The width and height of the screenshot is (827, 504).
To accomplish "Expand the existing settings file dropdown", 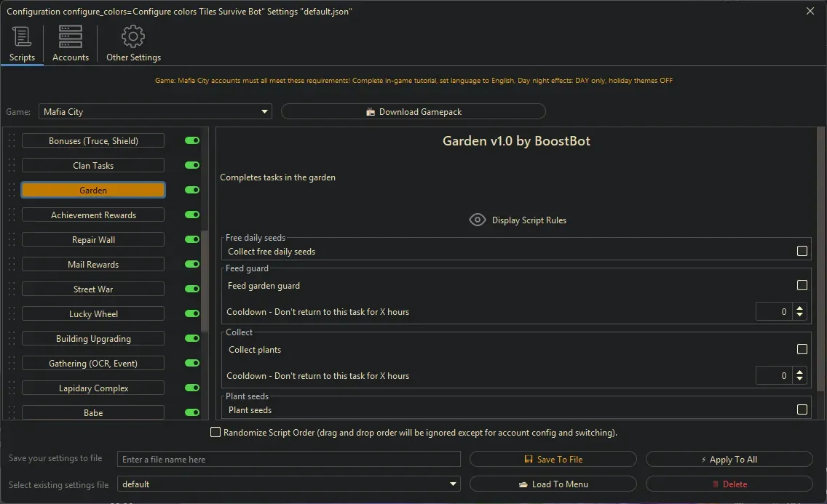I will click(289, 484).
